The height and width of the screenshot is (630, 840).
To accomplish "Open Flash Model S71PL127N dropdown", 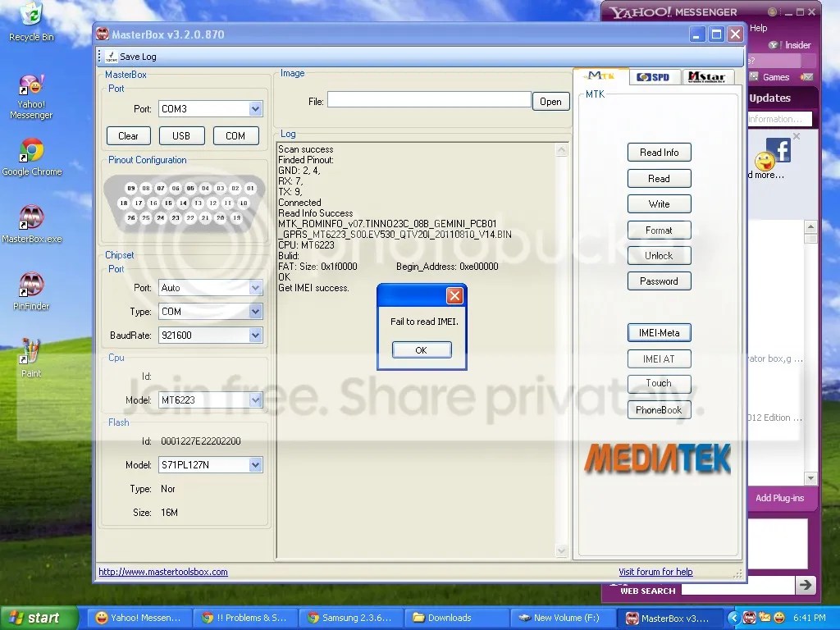I will click(x=256, y=464).
